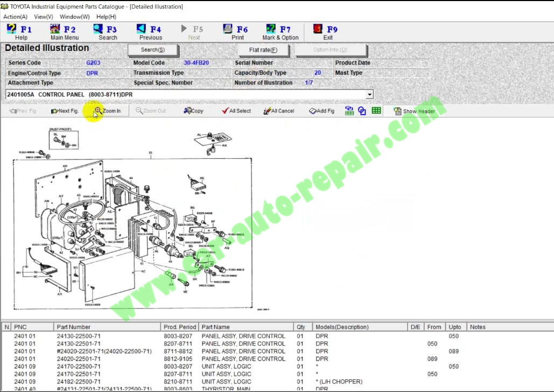Select part number 24170-22500-71
Viewport: 554px width, 392px height.
click(79, 367)
